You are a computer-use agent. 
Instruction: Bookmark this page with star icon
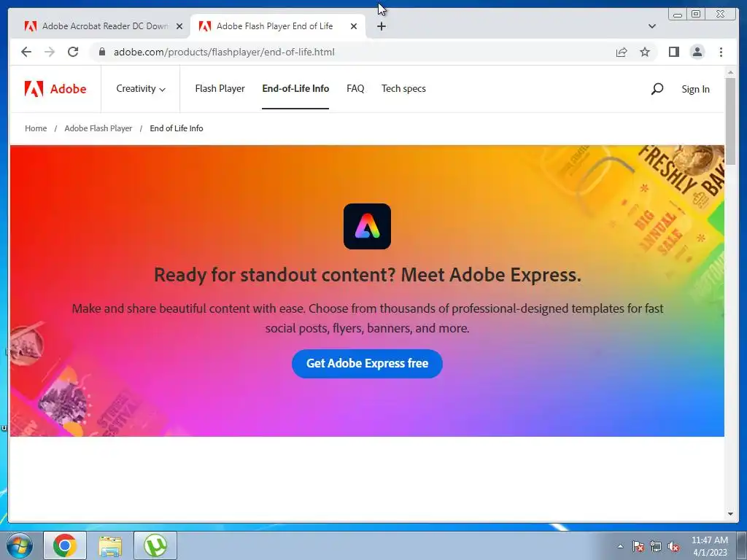coord(645,52)
